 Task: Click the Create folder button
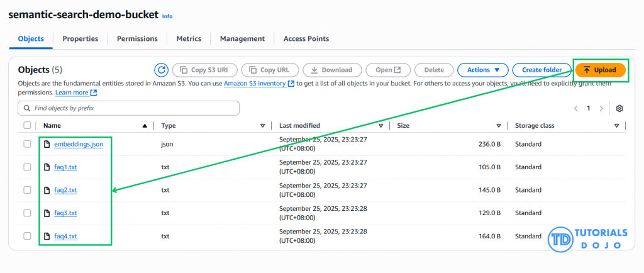pyautogui.click(x=541, y=70)
